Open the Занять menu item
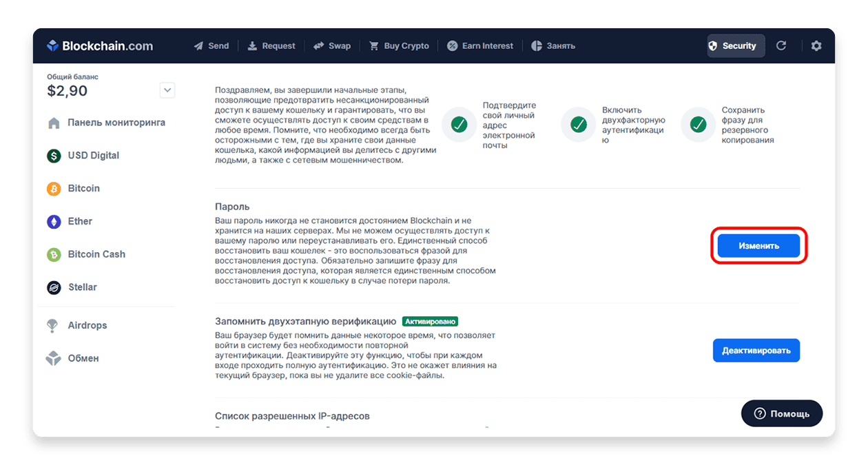 pos(553,46)
